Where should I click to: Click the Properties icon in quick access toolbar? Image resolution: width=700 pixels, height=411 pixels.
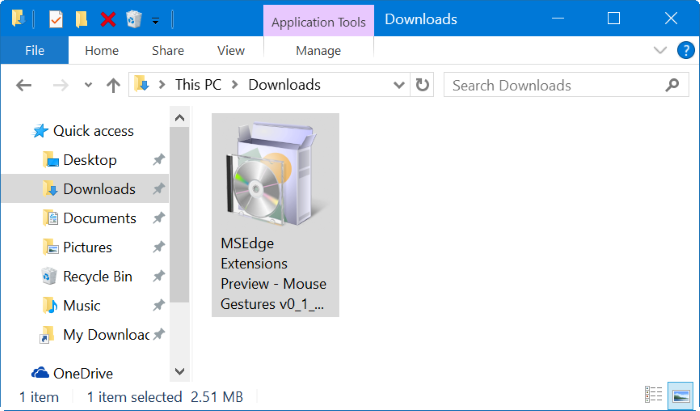coord(56,19)
